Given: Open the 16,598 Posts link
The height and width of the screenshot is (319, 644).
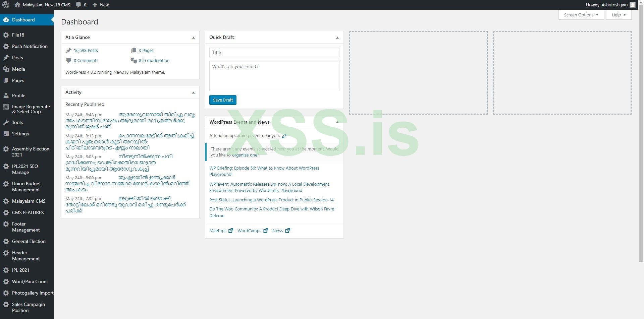Looking at the screenshot, I should pos(86,51).
